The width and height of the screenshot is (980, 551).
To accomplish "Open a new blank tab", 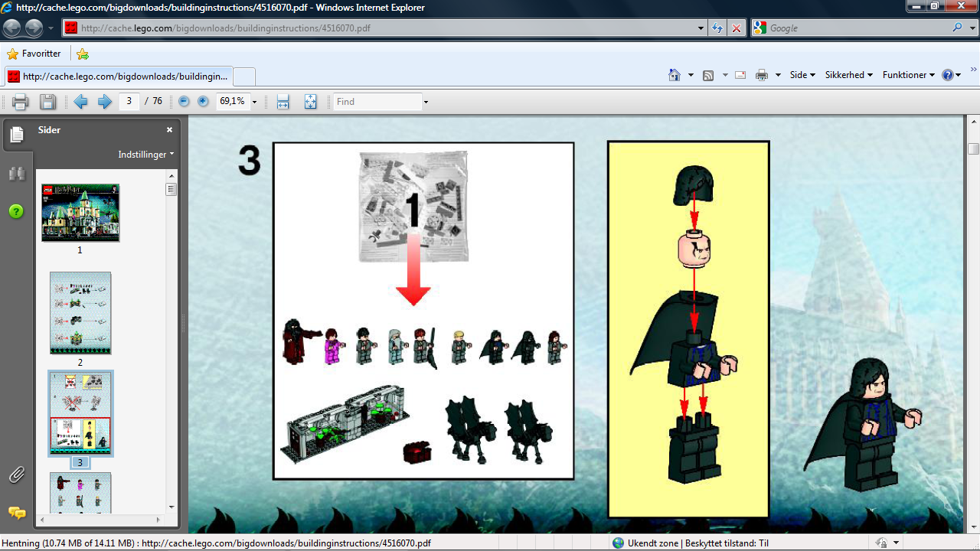I will coord(243,77).
